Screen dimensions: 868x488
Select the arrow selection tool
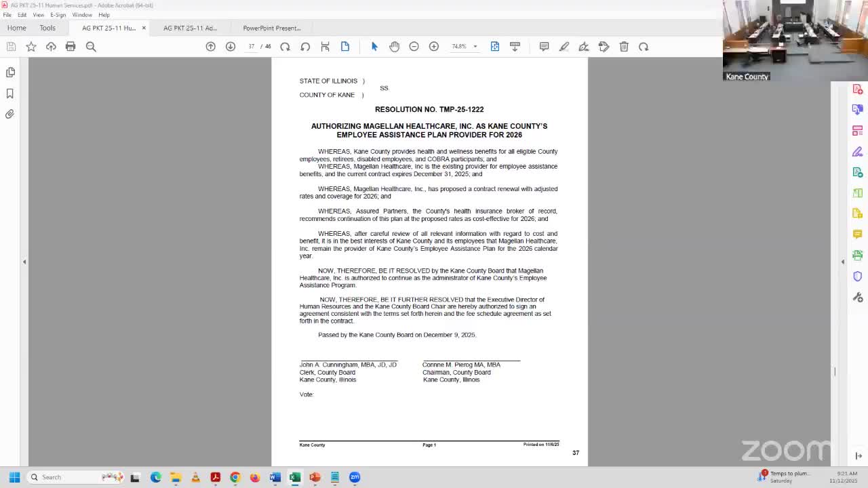(x=374, y=46)
